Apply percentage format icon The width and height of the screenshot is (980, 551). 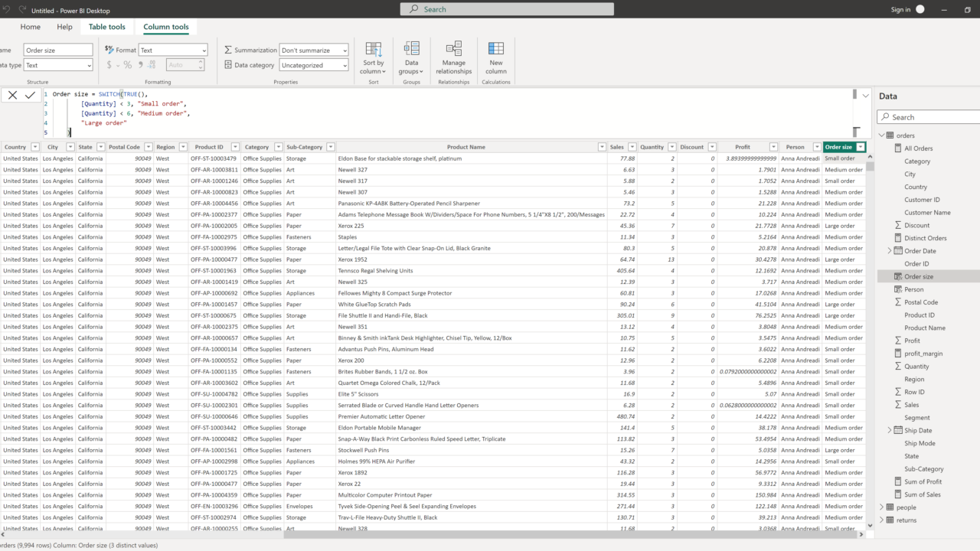pos(128,65)
